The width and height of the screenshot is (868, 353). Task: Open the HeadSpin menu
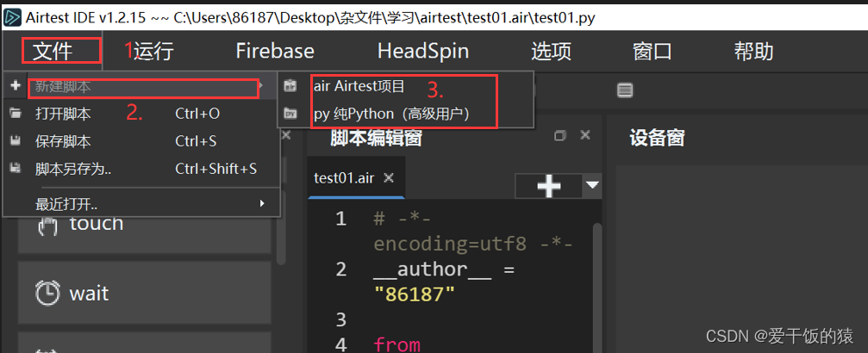pyautogui.click(x=423, y=51)
